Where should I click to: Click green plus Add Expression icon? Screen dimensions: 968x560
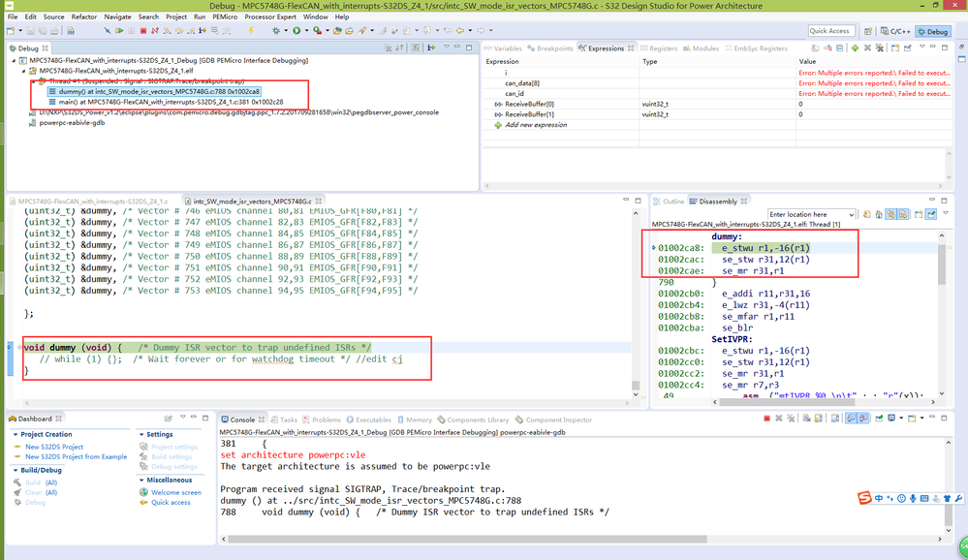tap(855, 48)
